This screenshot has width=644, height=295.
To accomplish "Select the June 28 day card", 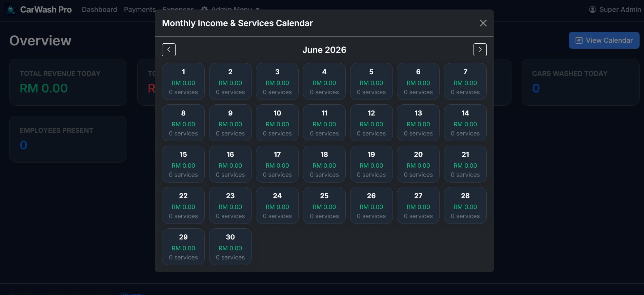I will pos(465,205).
